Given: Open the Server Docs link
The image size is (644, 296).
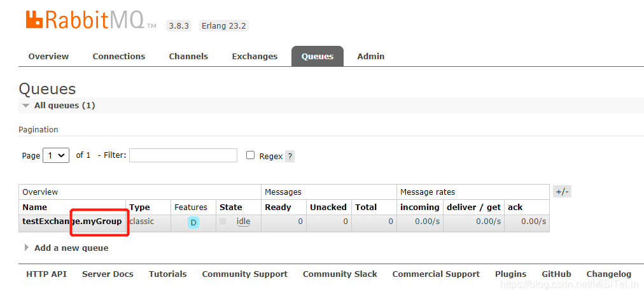Looking at the screenshot, I should tap(108, 274).
